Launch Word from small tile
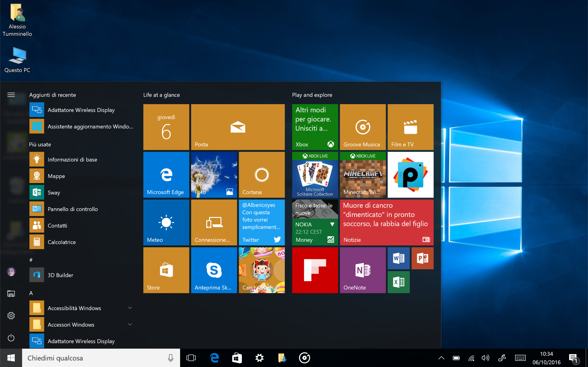Viewport: 588px width, 367px height. click(x=399, y=258)
